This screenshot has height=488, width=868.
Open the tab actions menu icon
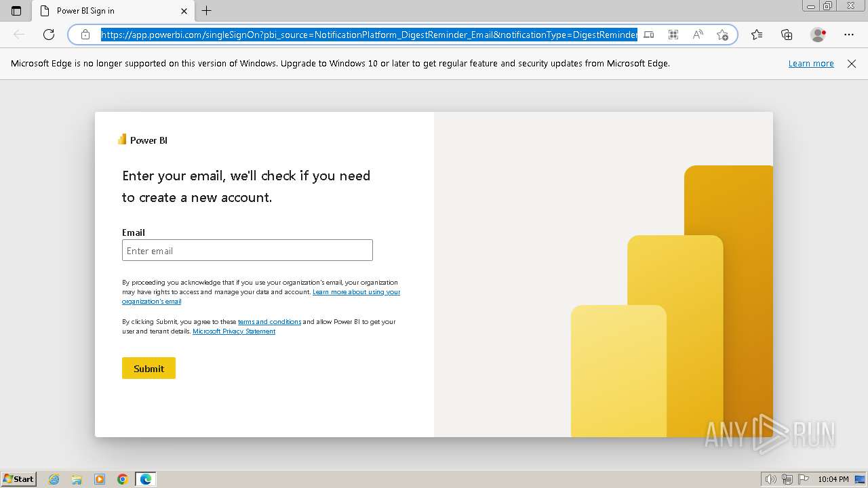(x=16, y=11)
